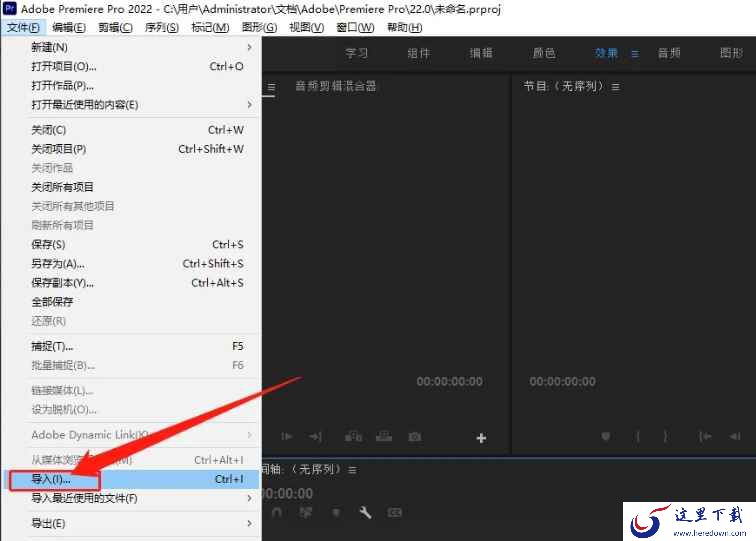Click the timeline Add Marker icon

point(336,513)
